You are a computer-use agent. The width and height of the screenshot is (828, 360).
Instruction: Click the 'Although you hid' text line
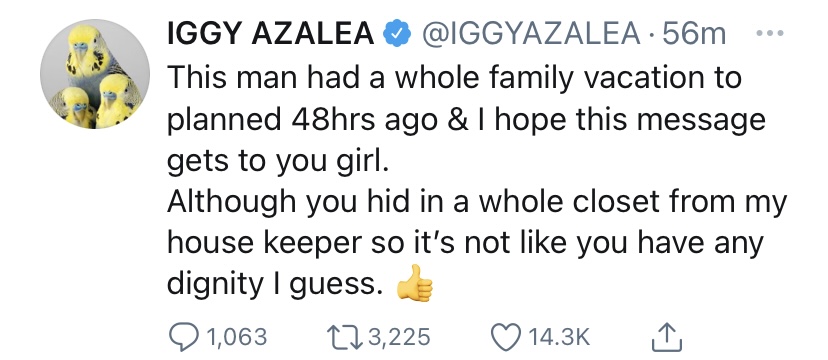(477, 203)
